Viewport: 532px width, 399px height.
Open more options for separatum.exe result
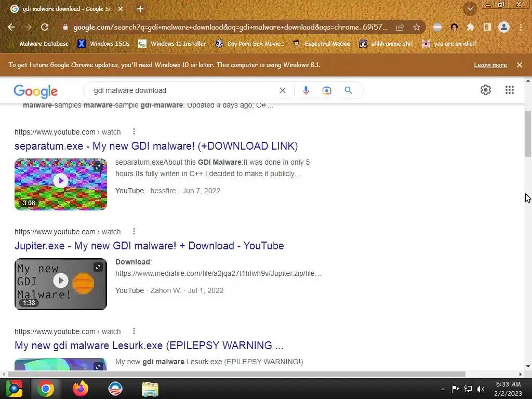pyautogui.click(x=134, y=131)
